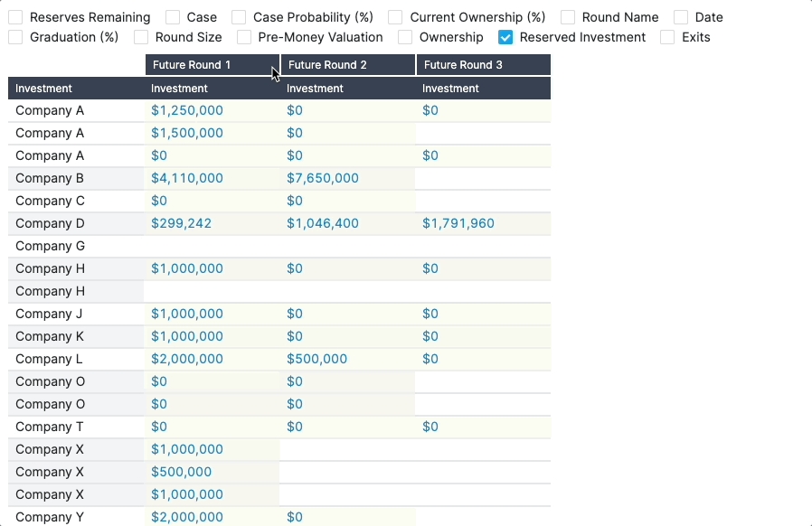Click the $7,650,000 investment value
Viewport: 812px width, 526px height.
tap(323, 178)
